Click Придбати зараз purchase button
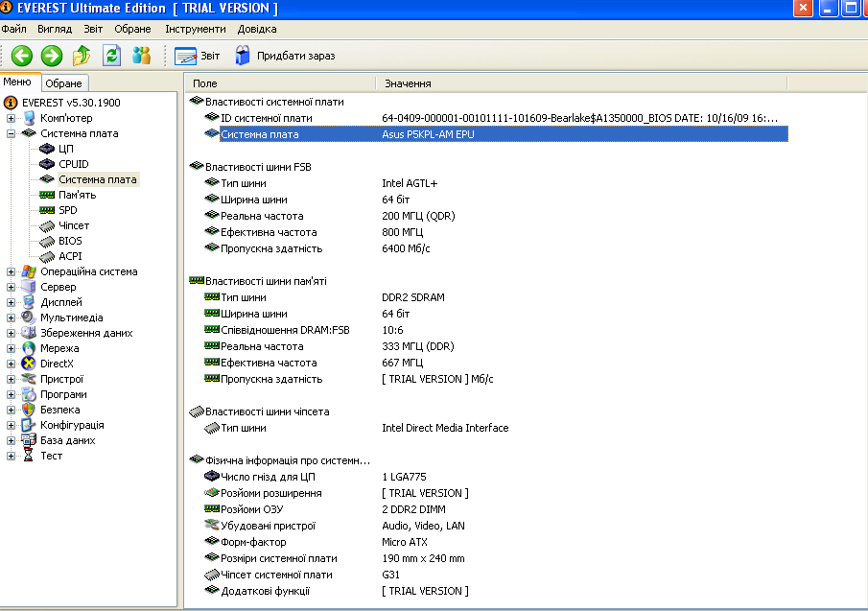868x611 pixels. tap(285, 56)
